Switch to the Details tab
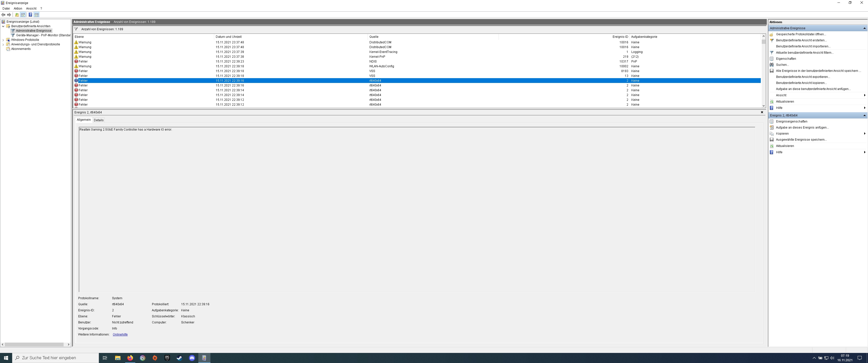This screenshot has height=363, width=868. tap(98, 120)
